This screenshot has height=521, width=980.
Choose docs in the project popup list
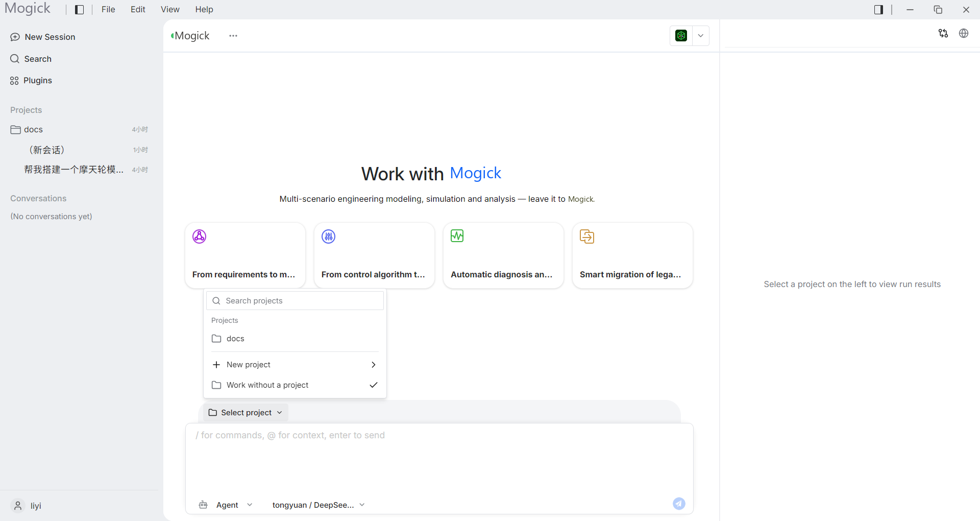(x=295, y=339)
